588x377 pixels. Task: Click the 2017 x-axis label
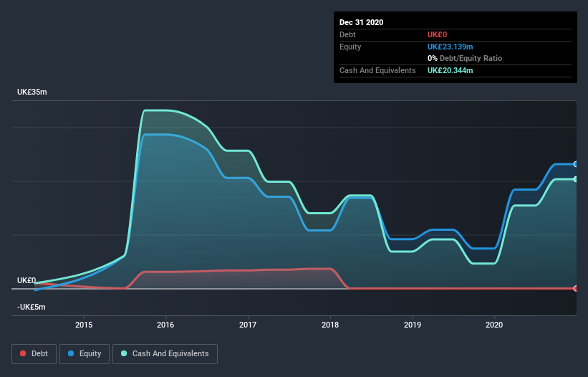click(248, 325)
